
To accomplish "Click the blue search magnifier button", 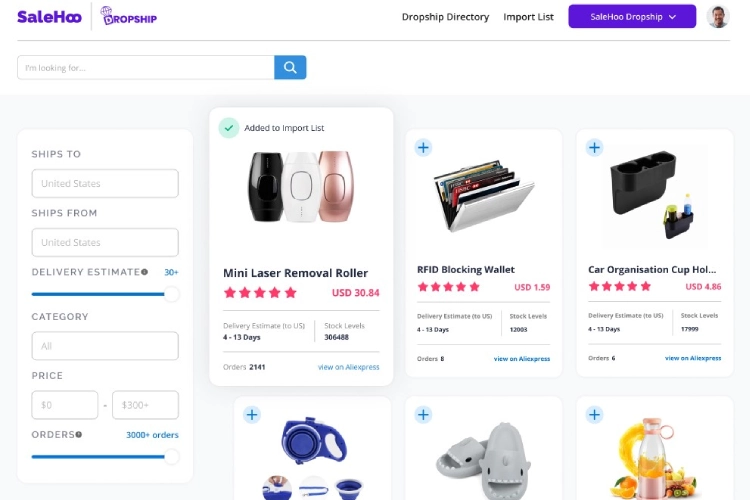I will click(290, 67).
